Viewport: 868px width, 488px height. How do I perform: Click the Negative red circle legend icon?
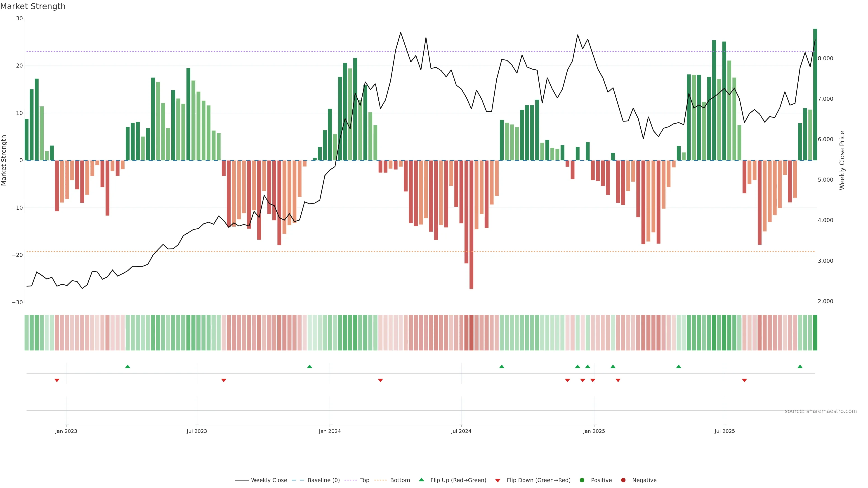pos(623,480)
